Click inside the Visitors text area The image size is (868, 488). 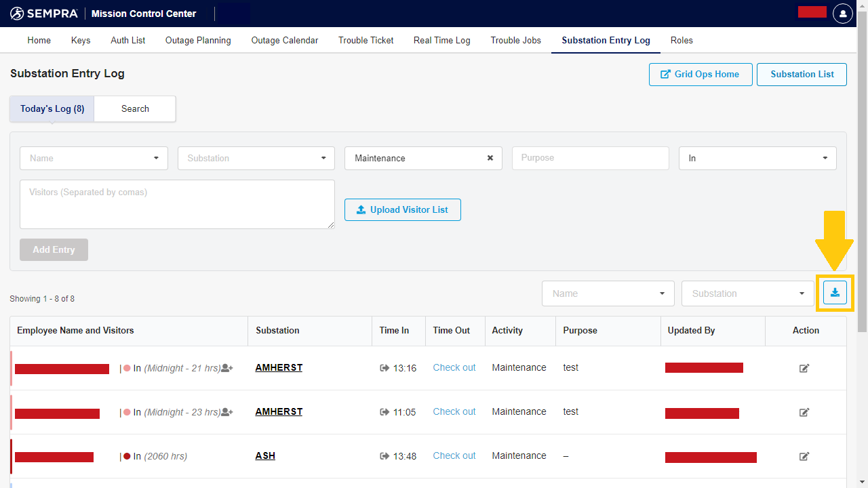177,203
